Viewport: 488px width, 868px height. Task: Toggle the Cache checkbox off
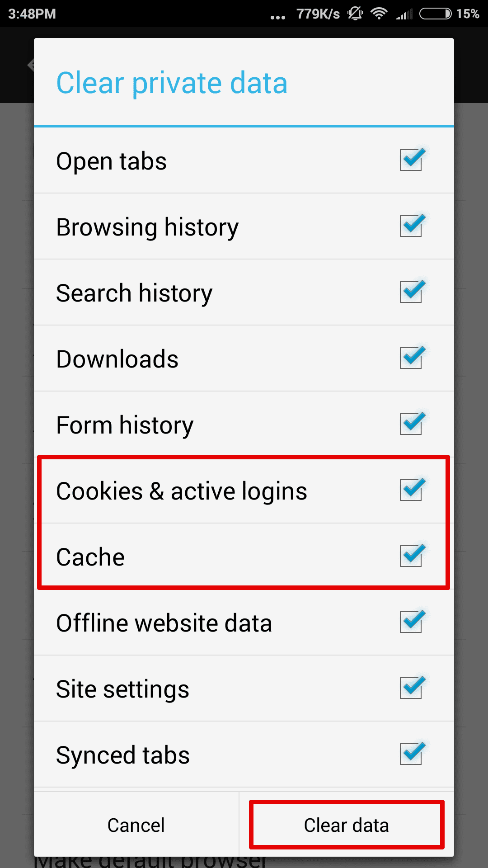411,556
